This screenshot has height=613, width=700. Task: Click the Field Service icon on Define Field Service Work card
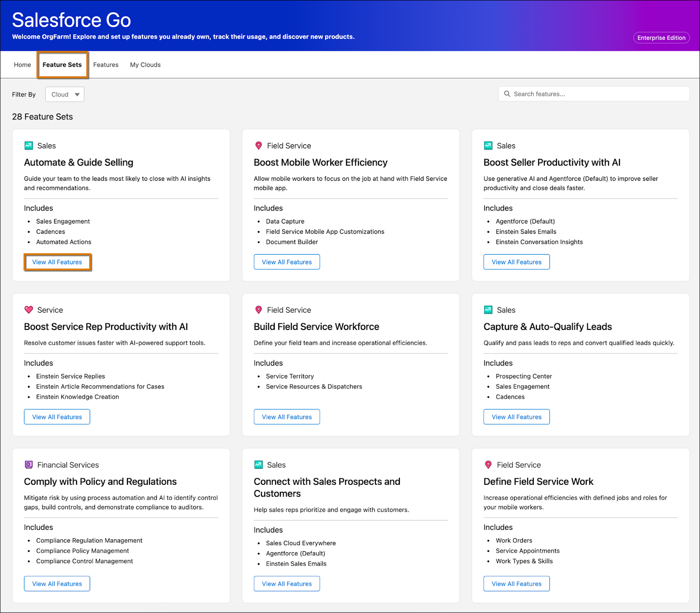click(x=488, y=465)
